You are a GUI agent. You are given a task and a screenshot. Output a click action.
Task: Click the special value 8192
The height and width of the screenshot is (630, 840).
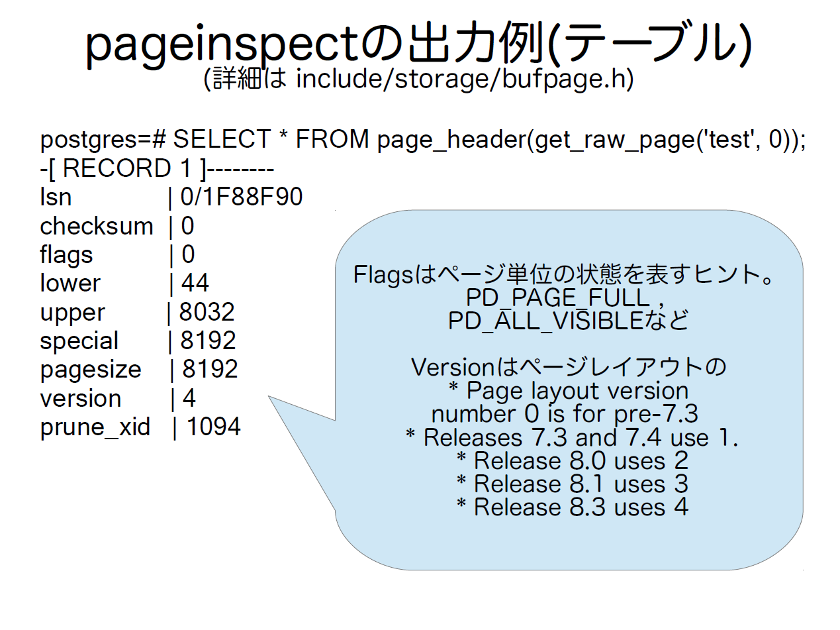(208, 341)
